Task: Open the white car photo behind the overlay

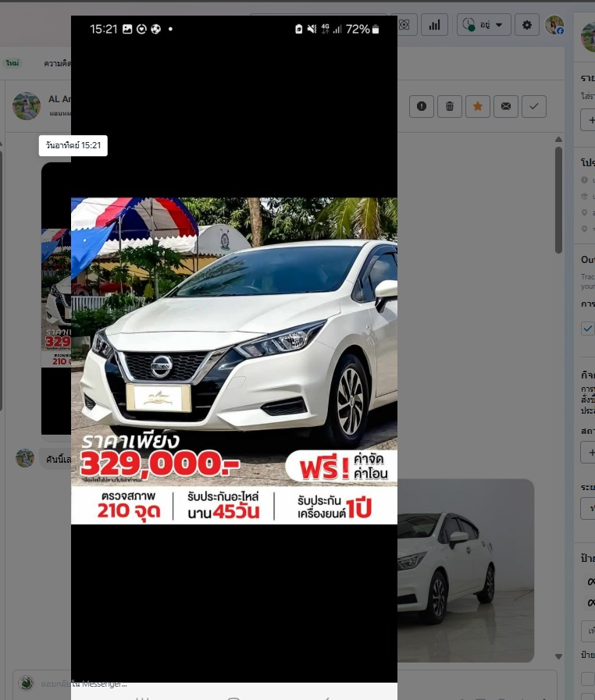Action: pyautogui.click(x=465, y=570)
